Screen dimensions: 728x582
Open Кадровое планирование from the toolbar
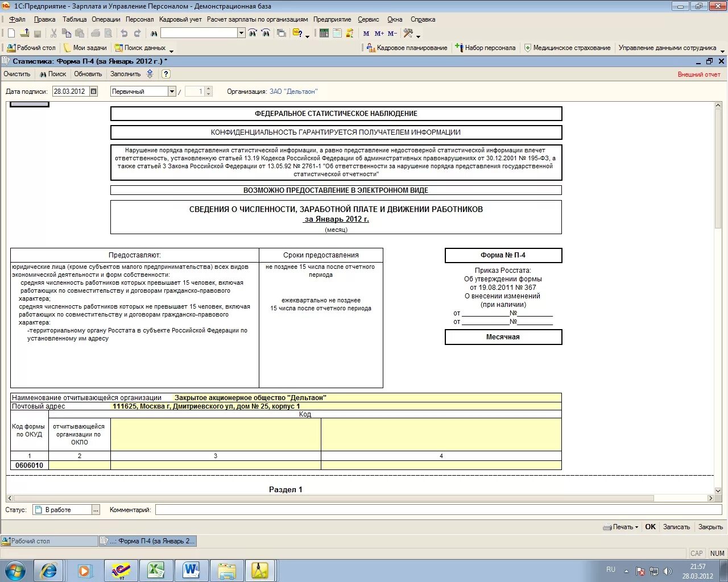[407, 48]
